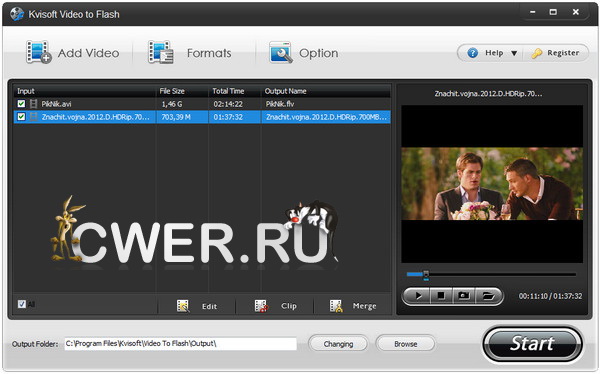The height and width of the screenshot is (374, 600).
Task: Click the Merge icon
Action: (x=336, y=306)
